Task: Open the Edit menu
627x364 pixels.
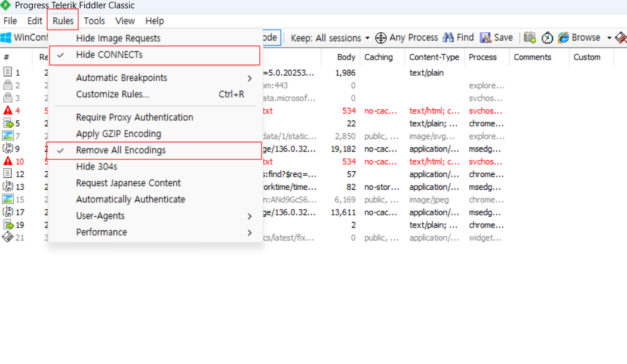Action: pyautogui.click(x=35, y=21)
